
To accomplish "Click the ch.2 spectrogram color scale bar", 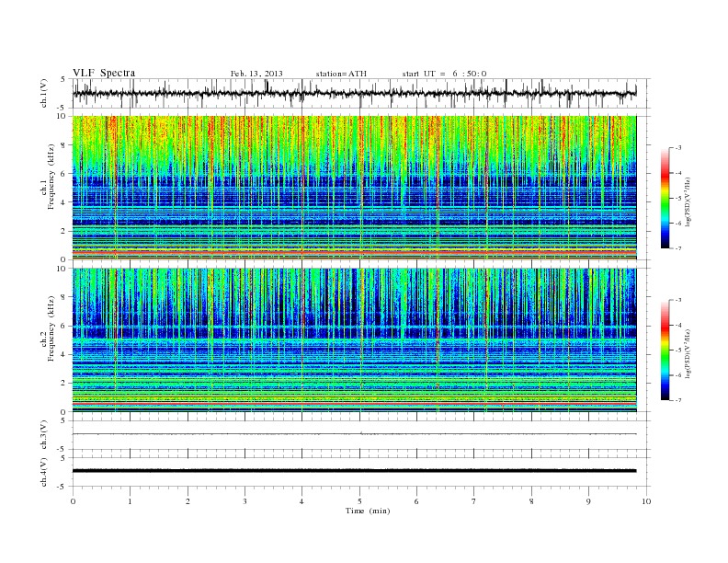I will coord(665,350).
